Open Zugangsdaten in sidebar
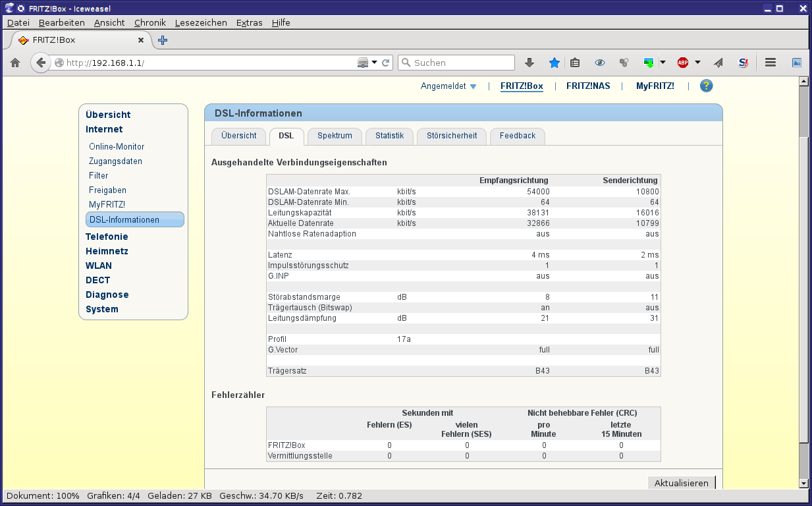This screenshot has height=506, width=812. click(115, 161)
